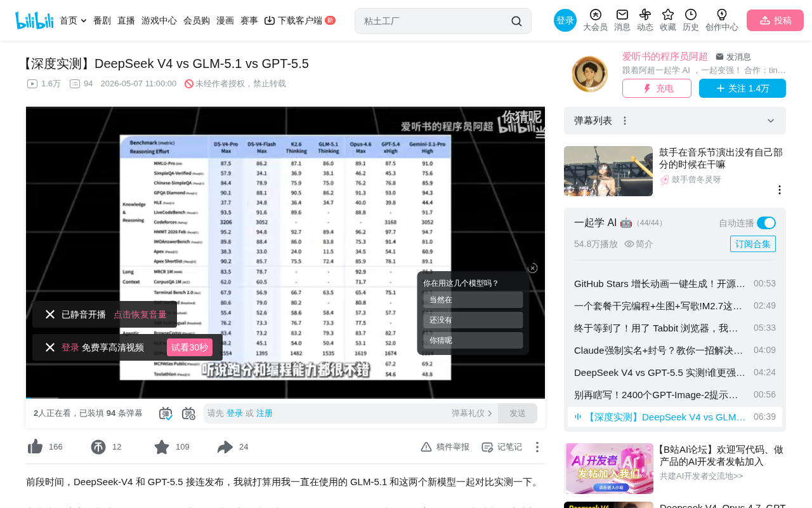The height and width of the screenshot is (508, 812).
Task: Close the poll popup in the video
Action: click(533, 268)
